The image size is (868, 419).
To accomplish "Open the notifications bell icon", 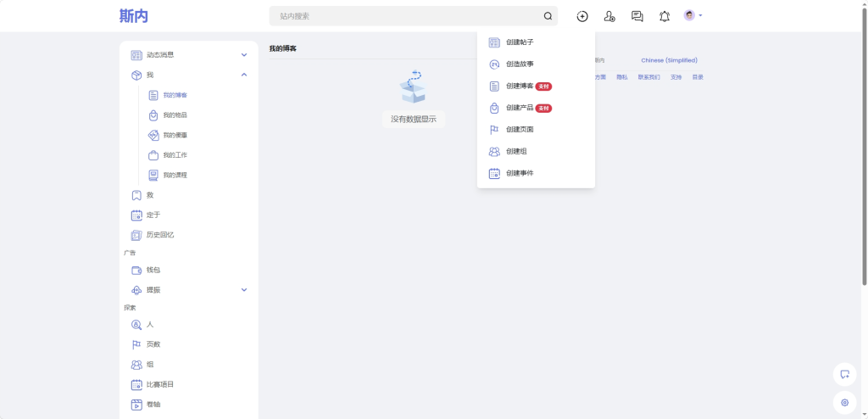I will coord(665,16).
